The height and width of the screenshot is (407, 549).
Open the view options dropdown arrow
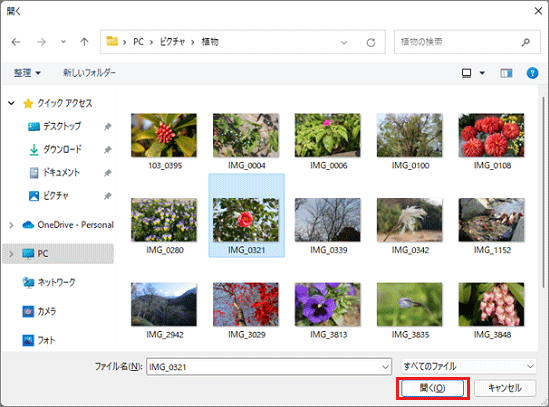(x=482, y=73)
